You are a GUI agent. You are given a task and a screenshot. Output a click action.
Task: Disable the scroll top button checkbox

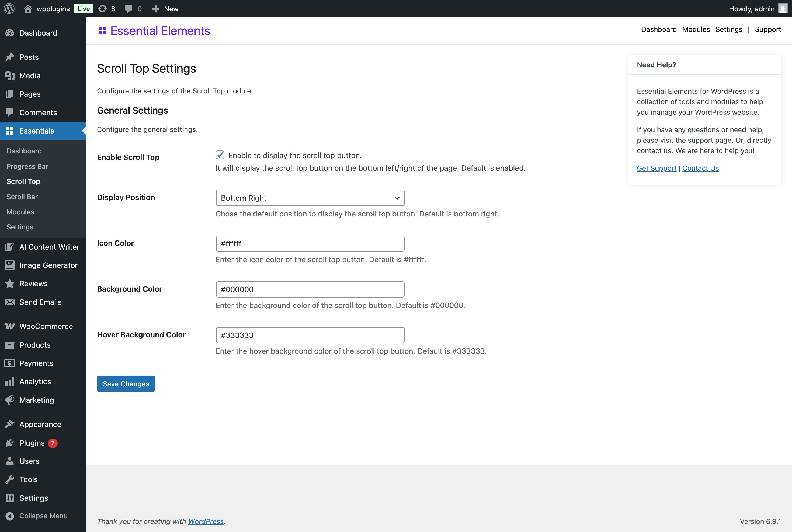(220, 155)
